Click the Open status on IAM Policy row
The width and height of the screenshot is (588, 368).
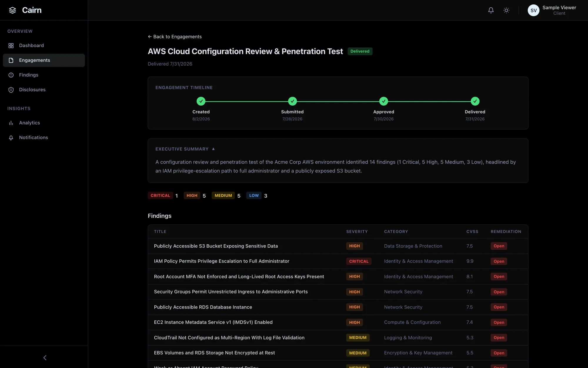(x=499, y=261)
